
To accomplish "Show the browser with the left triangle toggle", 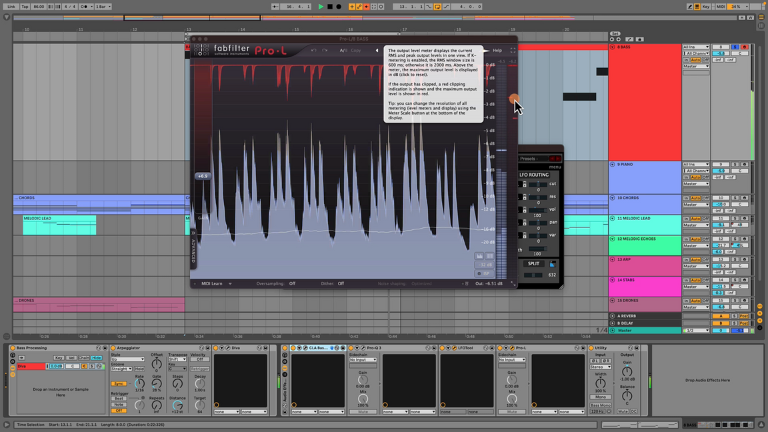I will 6,17.
